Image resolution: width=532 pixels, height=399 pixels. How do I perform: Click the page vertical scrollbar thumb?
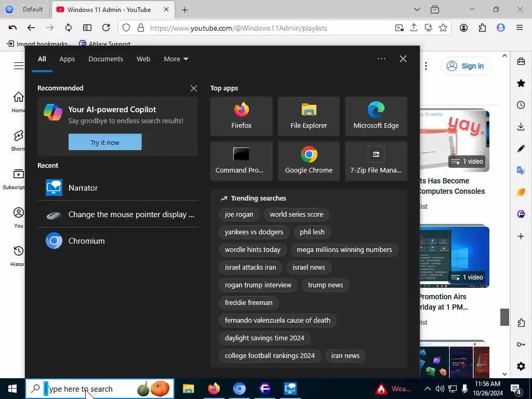(504, 317)
